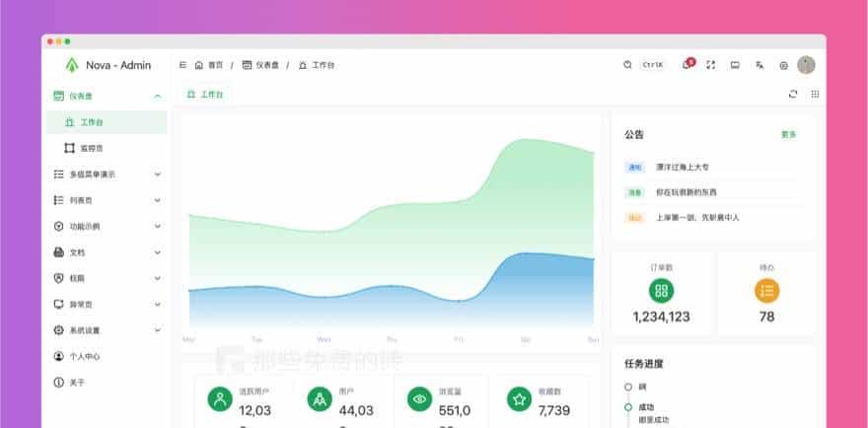Click the 成功 timeline circle
The width and height of the screenshot is (868, 428).
click(x=627, y=407)
